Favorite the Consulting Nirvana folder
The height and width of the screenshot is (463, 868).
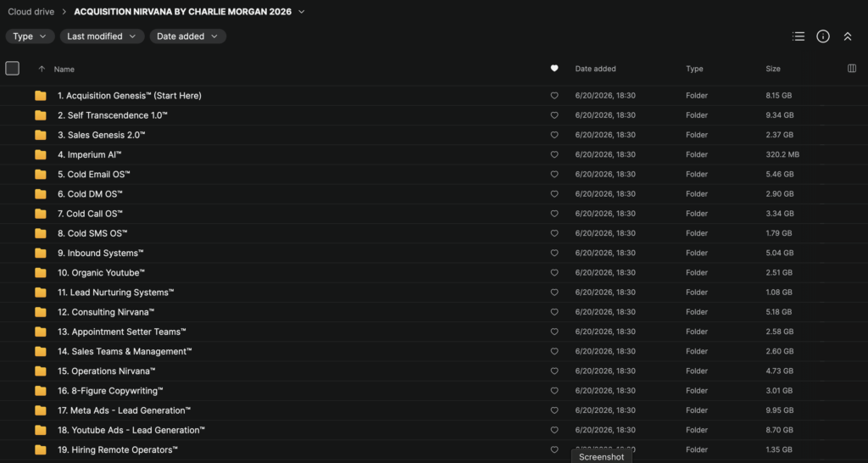pyautogui.click(x=554, y=312)
